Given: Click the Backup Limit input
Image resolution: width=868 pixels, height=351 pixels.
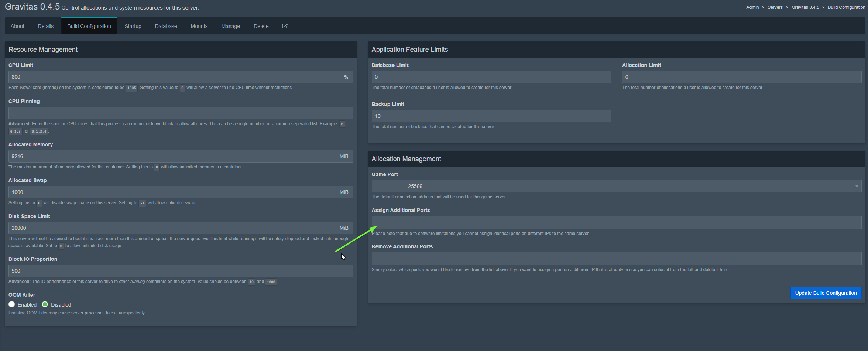Looking at the screenshot, I should pyautogui.click(x=491, y=116).
